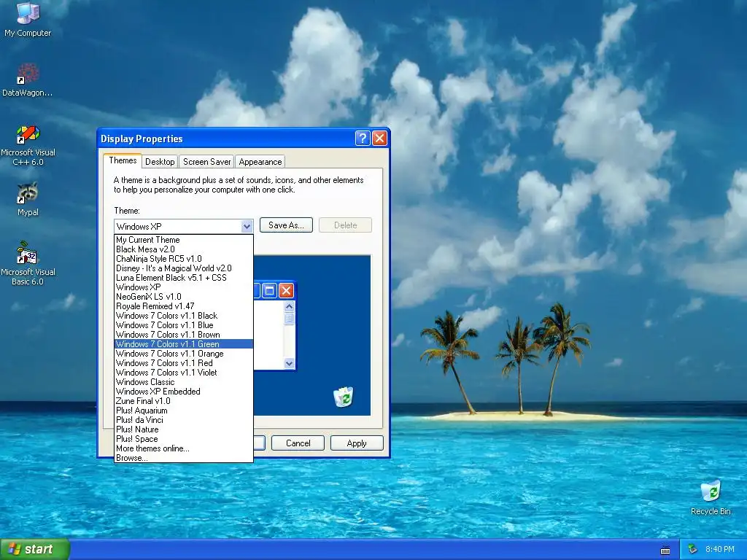The width and height of the screenshot is (747, 560).
Task: Click Recycle Bin icon in theme preview
Action: (343, 397)
